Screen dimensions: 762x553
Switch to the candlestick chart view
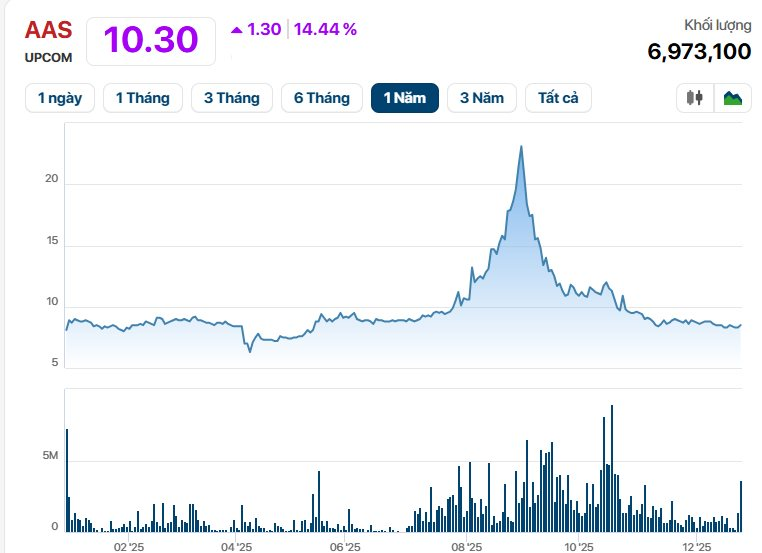[x=695, y=98]
